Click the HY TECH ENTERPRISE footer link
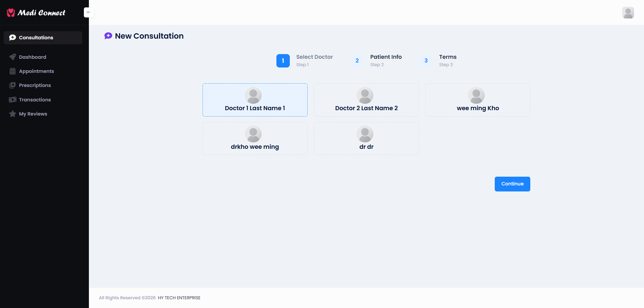644x308 pixels. click(x=179, y=298)
